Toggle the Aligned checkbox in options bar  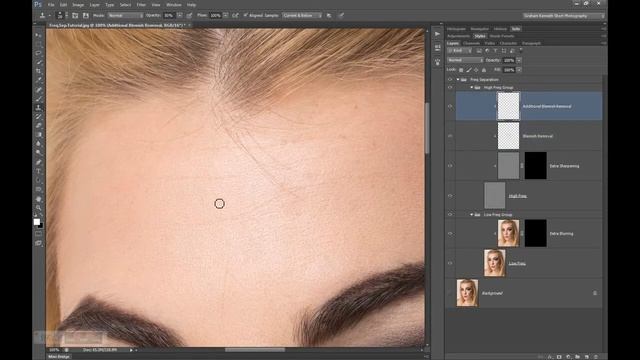(x=245, y=16)
